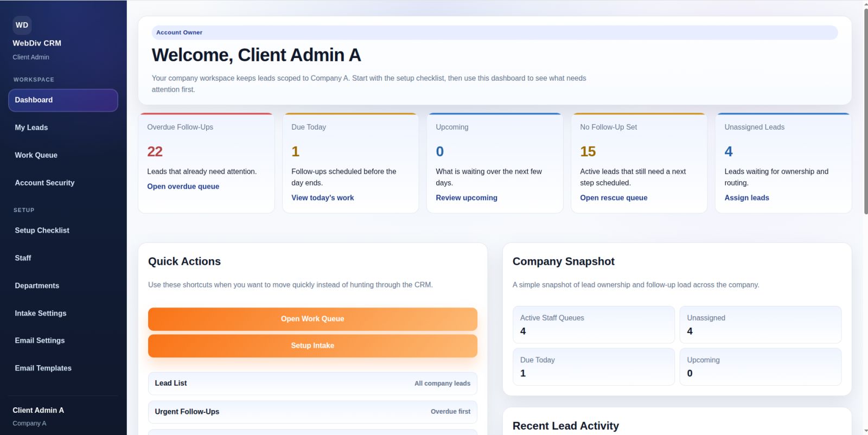Open Intake Settings page

41,314
